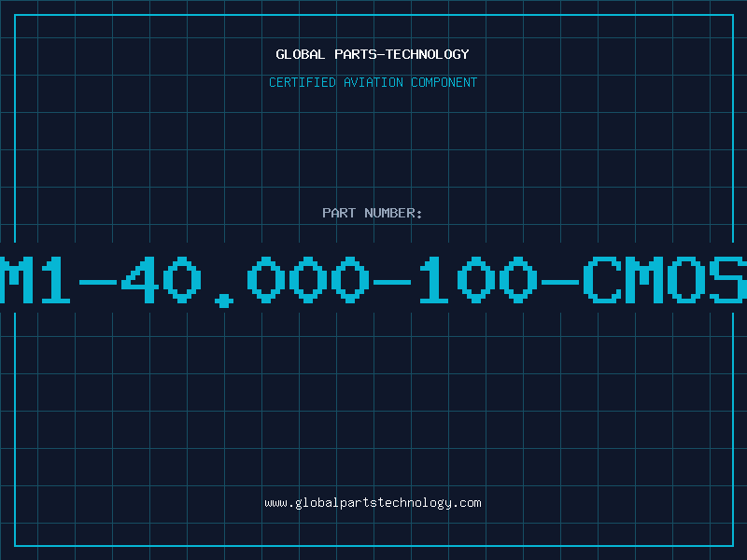This screenshot has height=560, width=747.
Task: Open the www.globalpartstechnology.com link
Action: click(373, 503)
